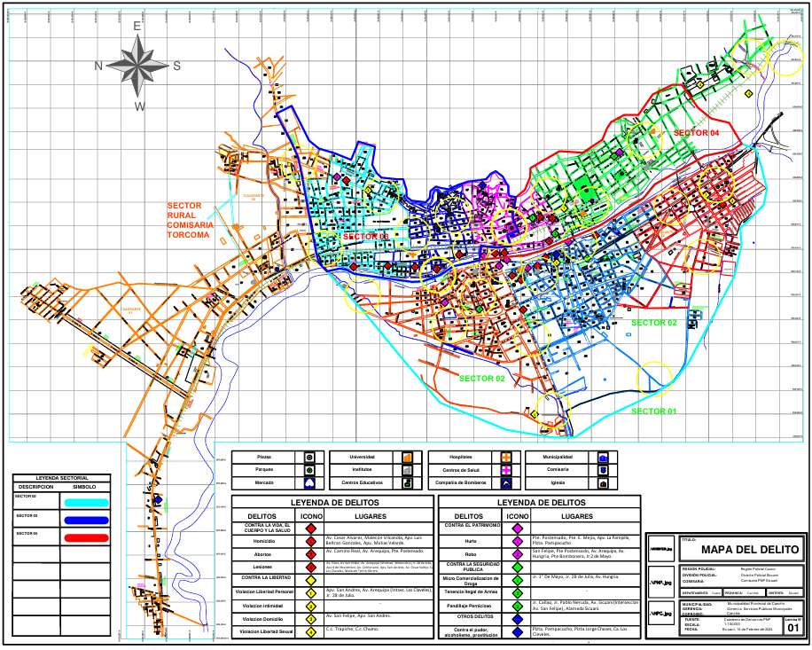Click the red sector color swatch
The height and width of the screenshot is (650, 812).
coord(84,536)
